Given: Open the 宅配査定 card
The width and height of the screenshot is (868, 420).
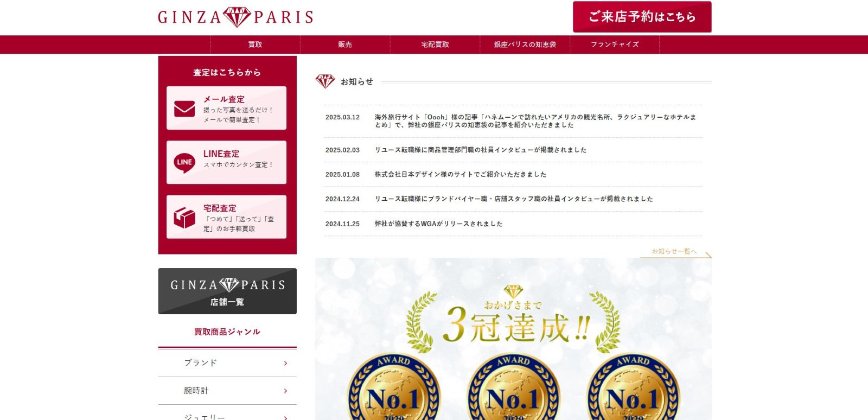Looking at the screenshot, I should (226, 217).
